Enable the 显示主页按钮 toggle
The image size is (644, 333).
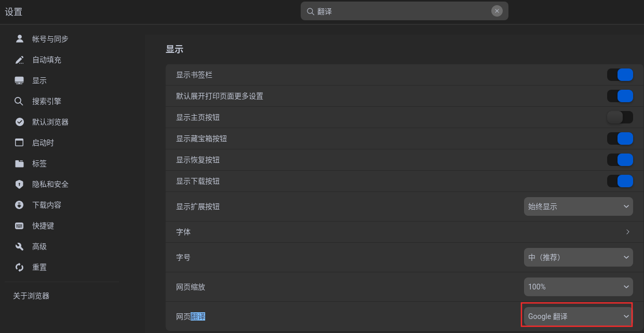[620, 117]
